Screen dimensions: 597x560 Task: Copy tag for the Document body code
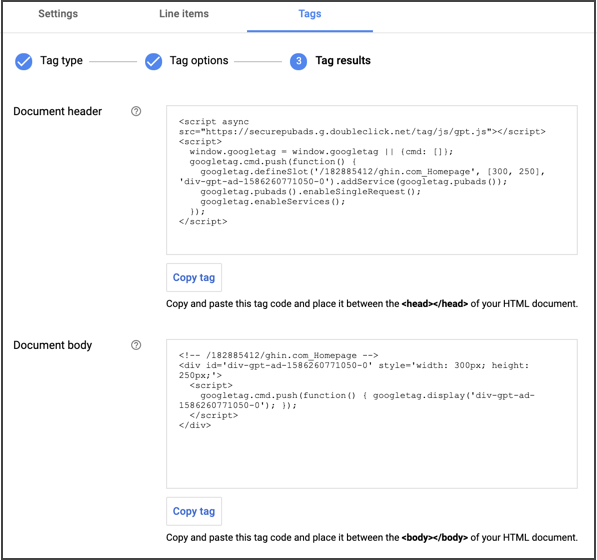[x=194, y=511]
